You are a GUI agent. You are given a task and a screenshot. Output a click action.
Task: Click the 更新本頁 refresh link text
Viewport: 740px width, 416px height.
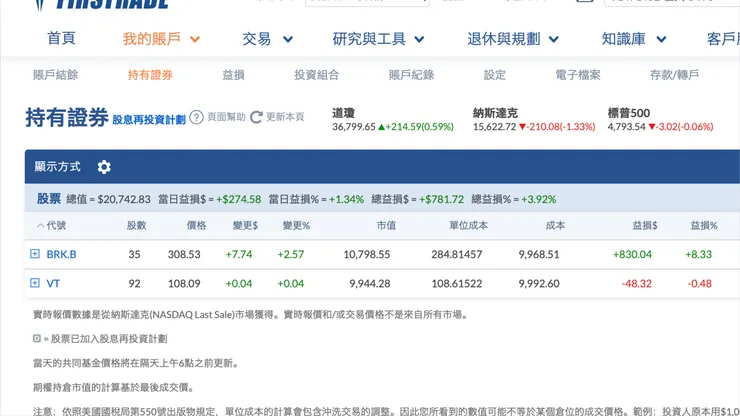[x=285, y=117]
